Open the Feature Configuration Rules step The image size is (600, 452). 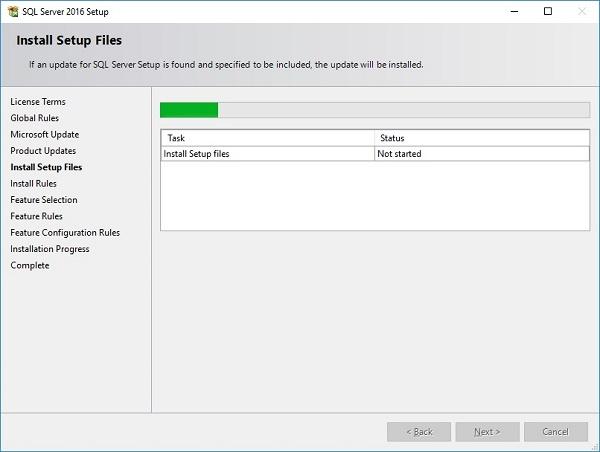pos(65,233)
